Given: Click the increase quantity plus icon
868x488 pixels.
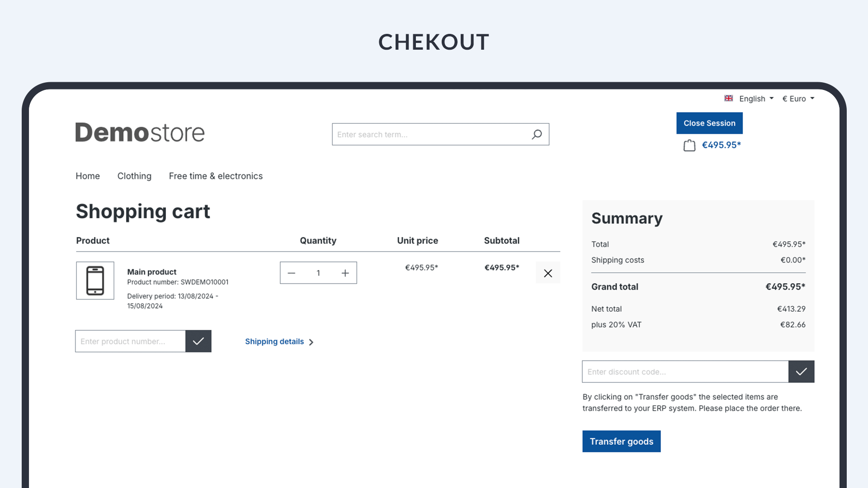Looking at the screenshot, I should click(344, 273).
